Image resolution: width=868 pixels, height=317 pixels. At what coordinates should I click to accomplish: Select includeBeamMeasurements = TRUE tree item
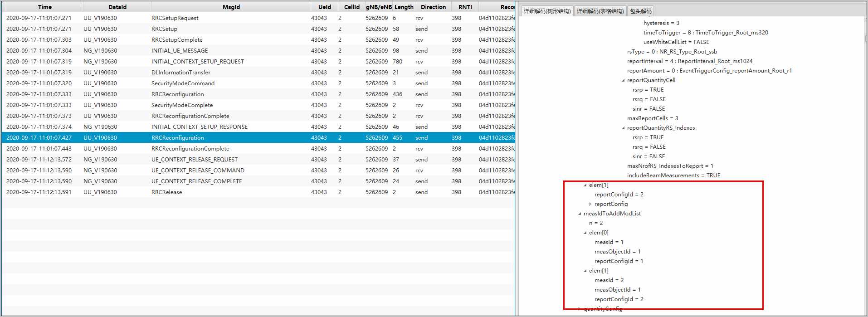click(673, 176)
